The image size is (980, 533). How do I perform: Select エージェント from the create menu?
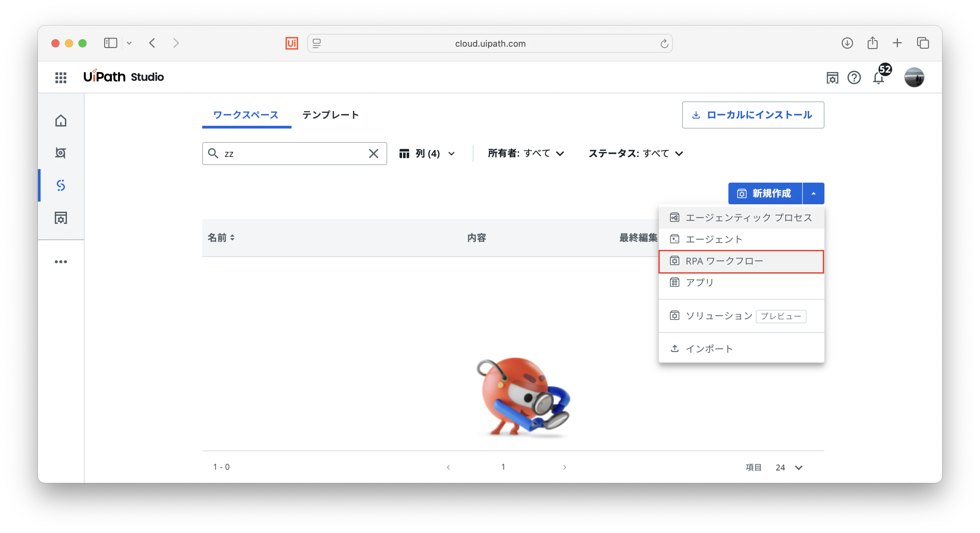(741, 239)
